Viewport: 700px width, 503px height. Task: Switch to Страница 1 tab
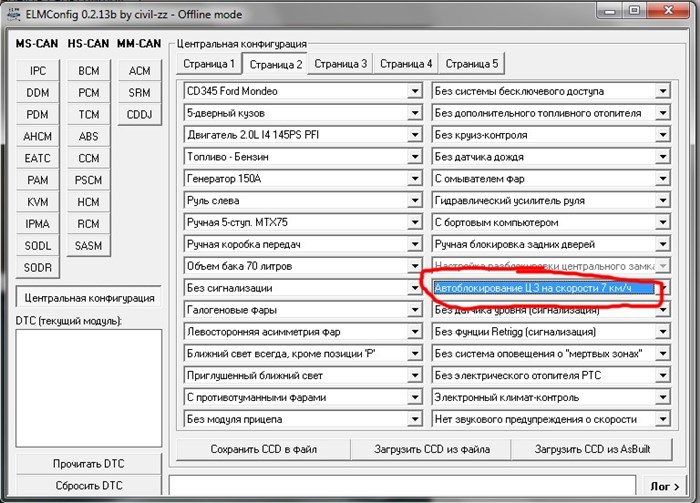(x=208, y=64)
